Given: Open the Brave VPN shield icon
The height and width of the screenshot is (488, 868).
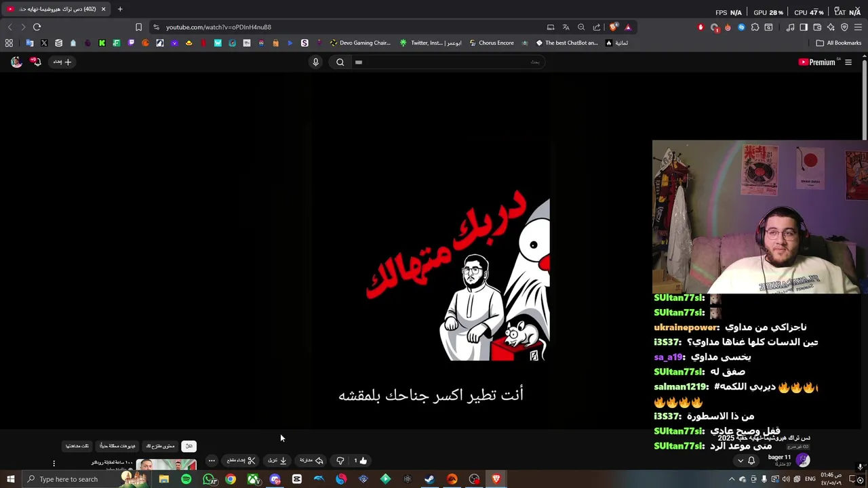Looking at the screenshot, I should (844, 27).
